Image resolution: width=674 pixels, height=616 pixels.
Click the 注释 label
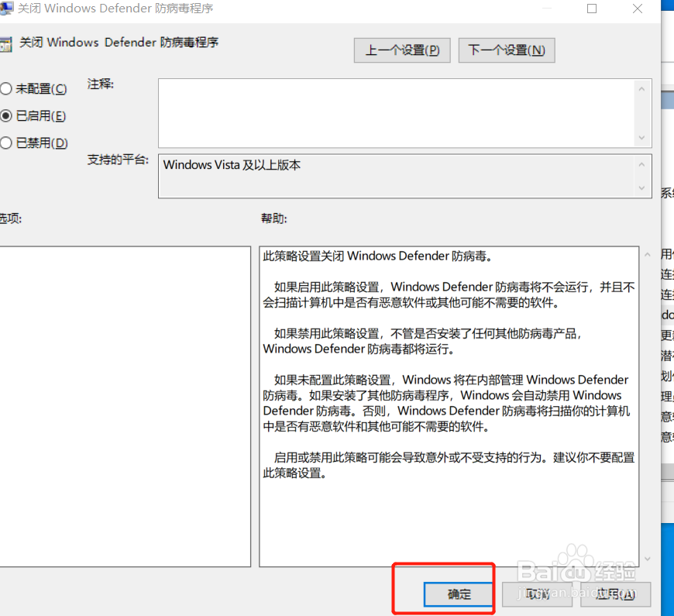pyautogui.click(x=100, y=84)
